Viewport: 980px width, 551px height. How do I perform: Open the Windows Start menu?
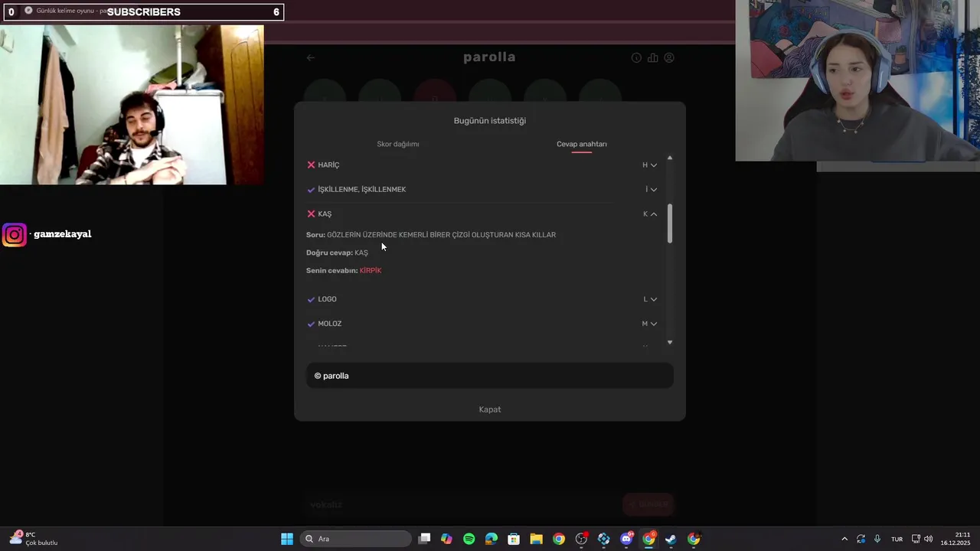pyautogui.click(x=287, y=539)
